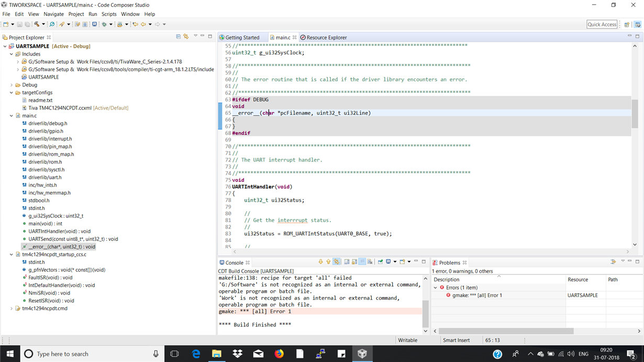Click the Quick Access search field
Screen dimensions: 644x362
tap(602, 24)
